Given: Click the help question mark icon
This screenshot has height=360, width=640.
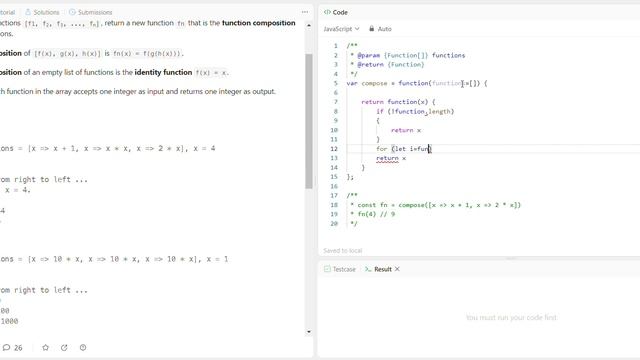Looking at the screenshot, I should point(83,348).
